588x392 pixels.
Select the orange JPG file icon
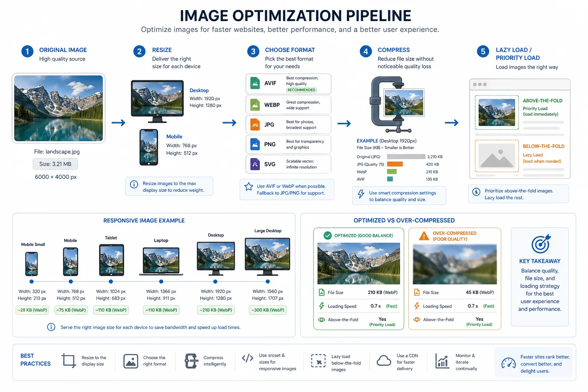255,124
